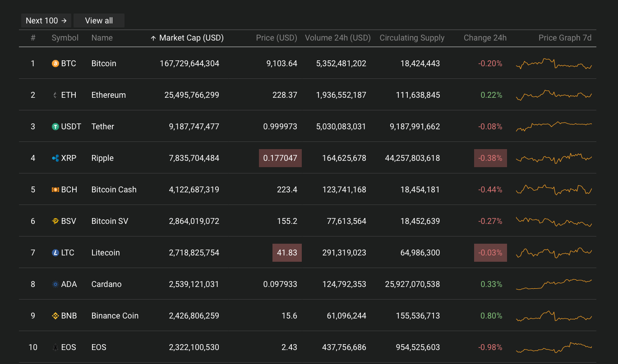Screen dimensions: 618x364
Task: Open EOS 7-day price graph
Action: pos(554,347)
